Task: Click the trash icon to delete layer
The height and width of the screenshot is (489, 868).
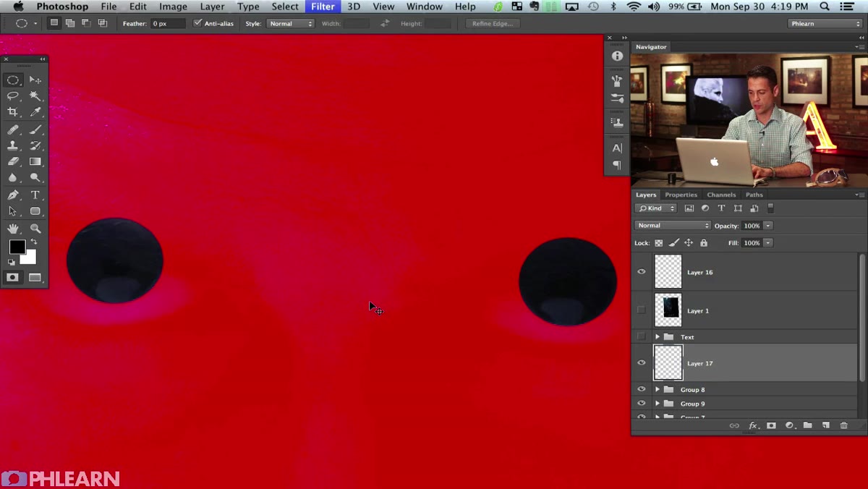Action: pyautogui.click(x=843, y=425)
